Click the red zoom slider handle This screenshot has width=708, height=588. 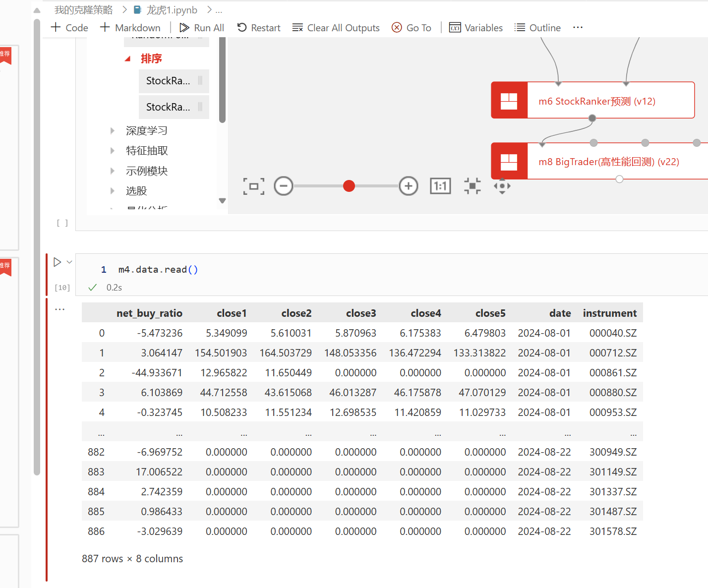point(349,186)
